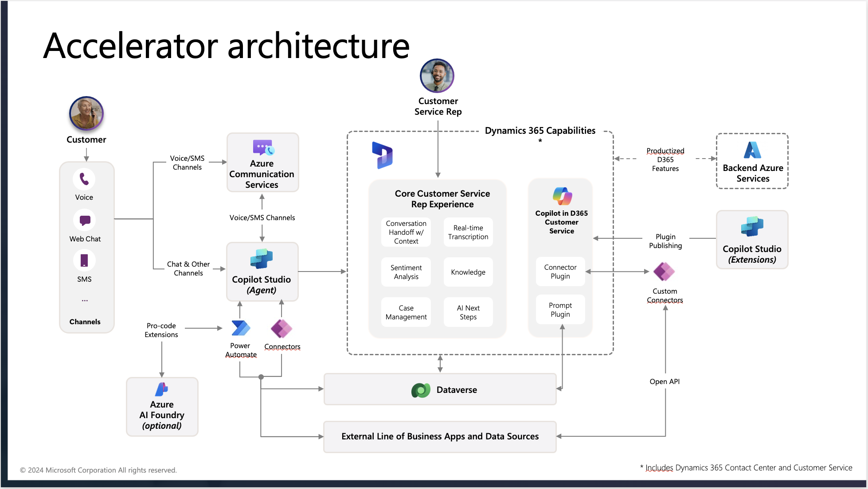This screenshot has height=489, width=868.
Task: Click the Backend Azure Services text
Action: [x=753, y=173]
